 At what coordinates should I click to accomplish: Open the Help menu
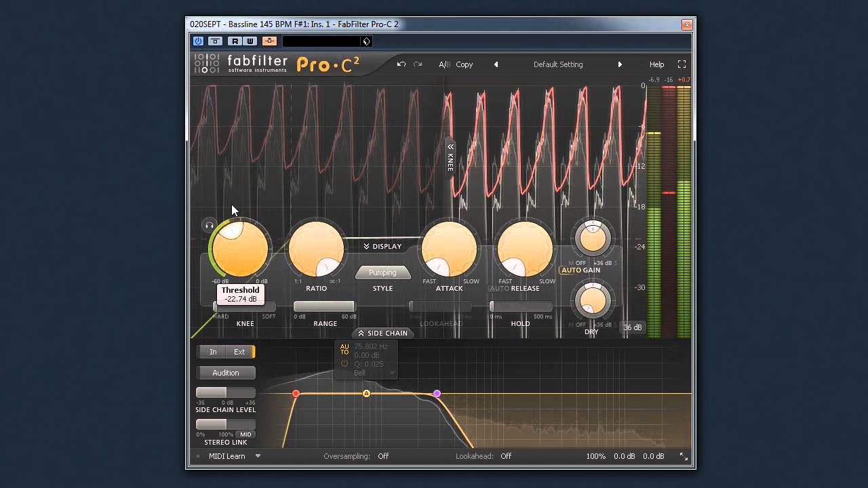656,64
